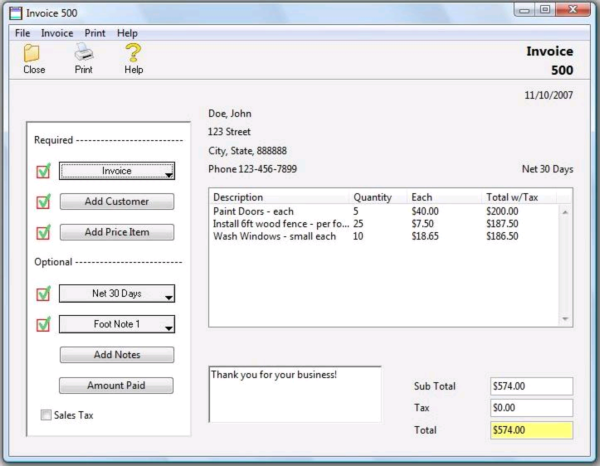Open the Print menu in menu bar
Screen dimensions: 600x466
(95, 33)
